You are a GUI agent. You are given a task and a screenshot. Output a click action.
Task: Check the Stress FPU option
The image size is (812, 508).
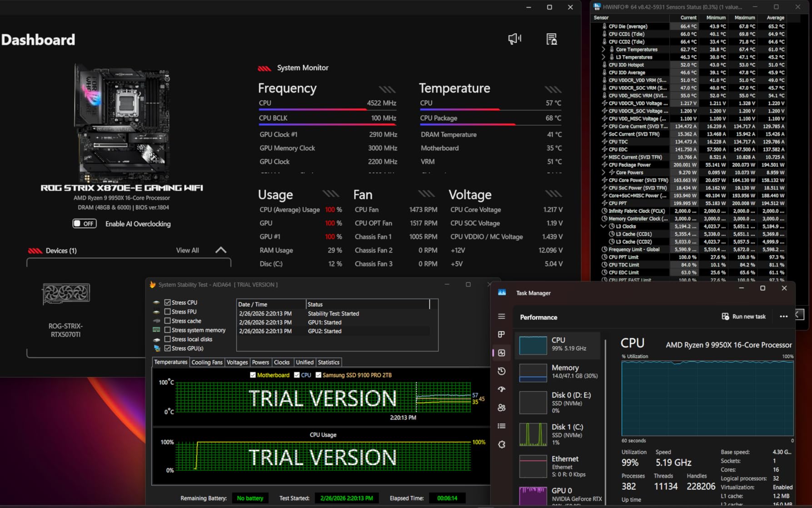point(168,312)
